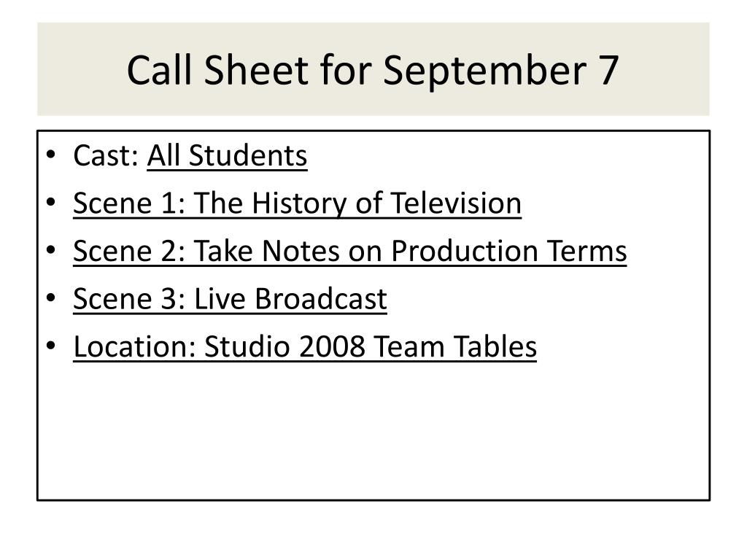
Task: Click the word 'Television' in Scene 1
Action: [x=456, y=203]
